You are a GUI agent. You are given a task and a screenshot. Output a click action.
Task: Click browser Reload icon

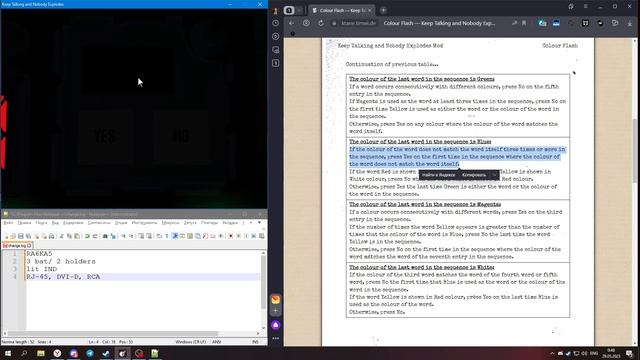(321, 23)
